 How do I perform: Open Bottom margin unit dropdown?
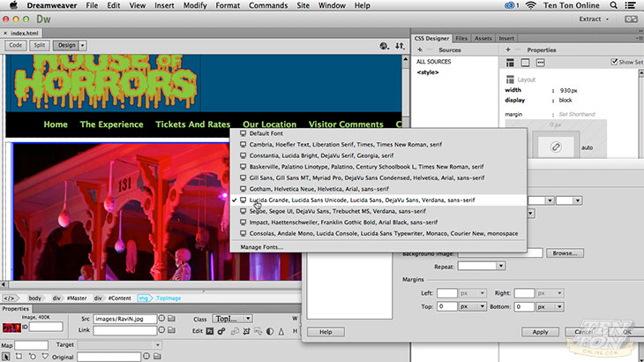pos(550,306)
